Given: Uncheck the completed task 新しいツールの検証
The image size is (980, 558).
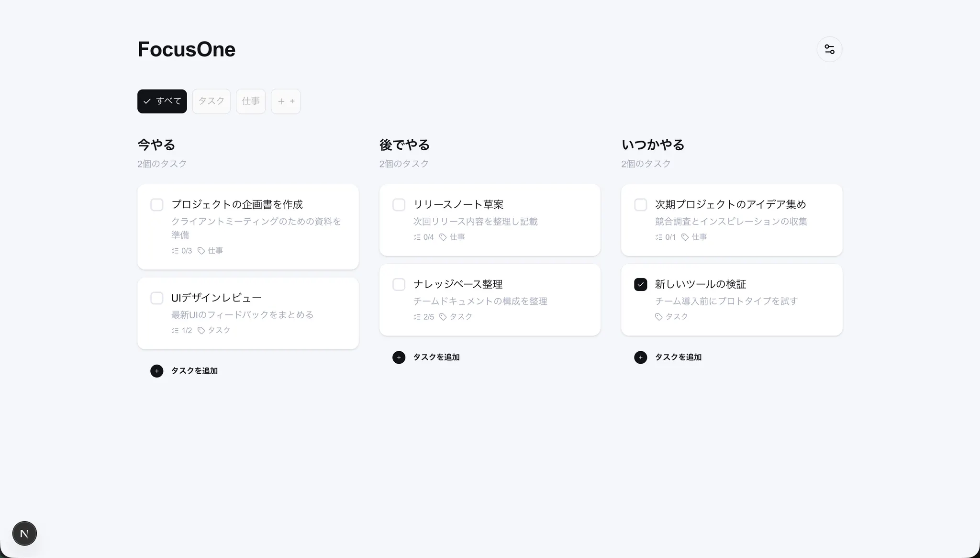Looking at the screenshot, I should (x=640, y=284).
